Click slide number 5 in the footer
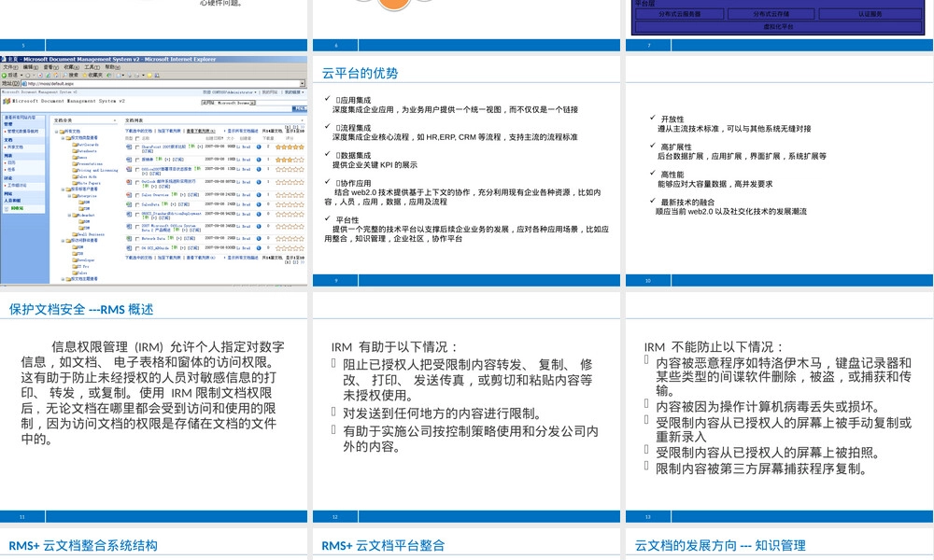 click(x=23, y=45)
